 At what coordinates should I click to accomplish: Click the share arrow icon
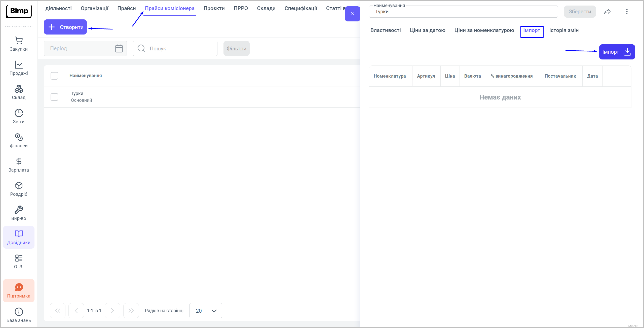tap(607, 12)
